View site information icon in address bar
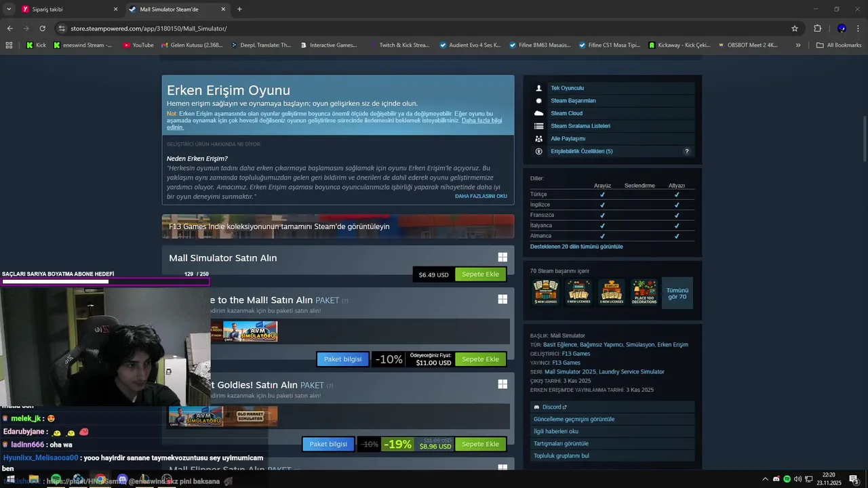The width and height of the screenshot is (868, 488). [x=62, y=28]
